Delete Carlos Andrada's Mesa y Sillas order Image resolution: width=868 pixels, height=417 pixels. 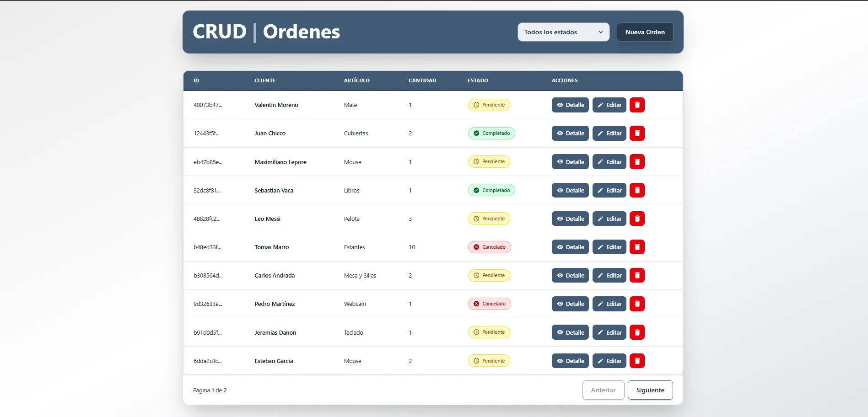click(x=637, y=276)
